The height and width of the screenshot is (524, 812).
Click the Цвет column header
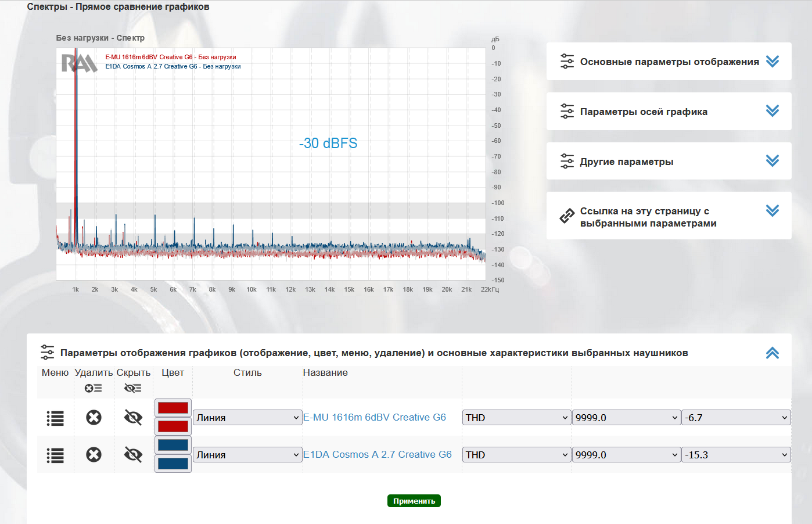[x=173, y=372]
